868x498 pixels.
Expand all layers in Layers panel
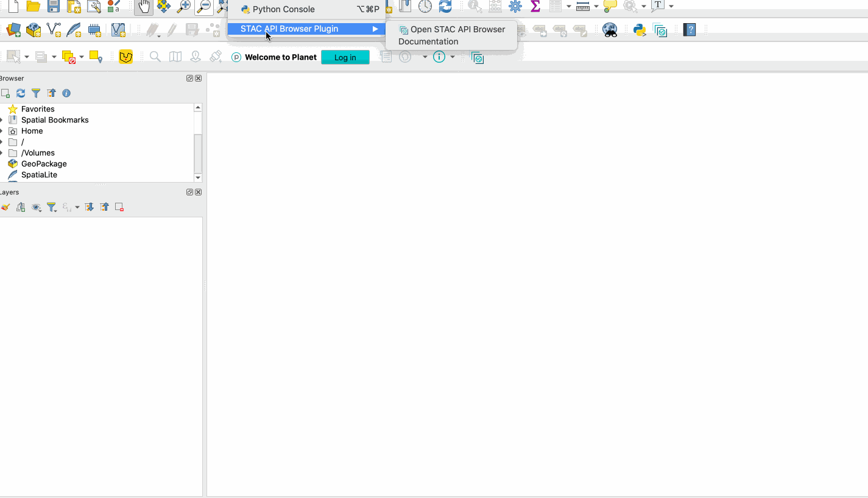90,207
